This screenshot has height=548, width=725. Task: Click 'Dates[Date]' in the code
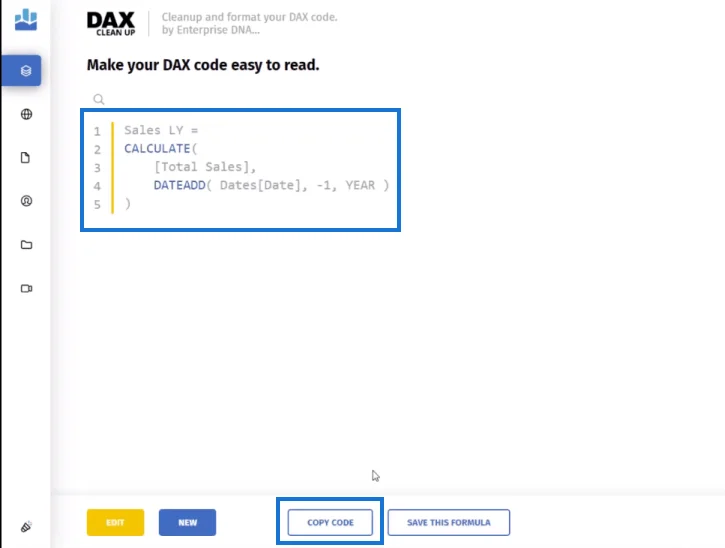pos(260,185)
